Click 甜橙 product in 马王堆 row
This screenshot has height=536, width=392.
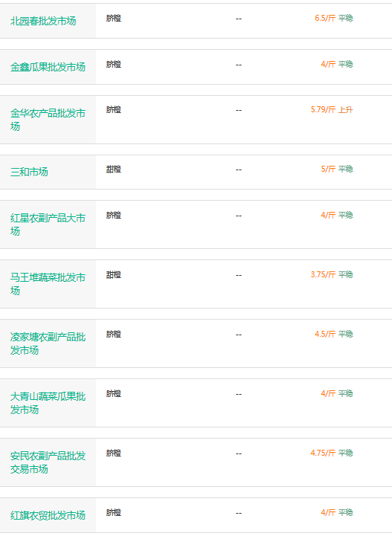coord(114,275)
